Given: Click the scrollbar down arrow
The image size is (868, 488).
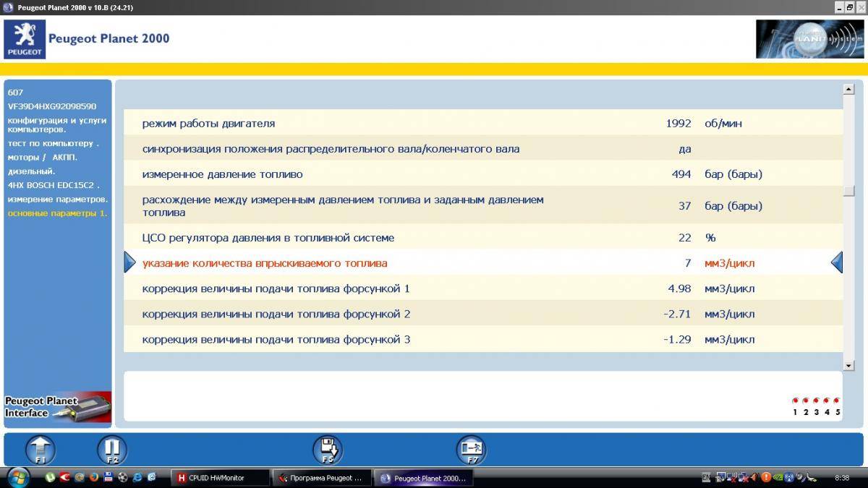Looking at the screenshot, I should click(849, 366).
